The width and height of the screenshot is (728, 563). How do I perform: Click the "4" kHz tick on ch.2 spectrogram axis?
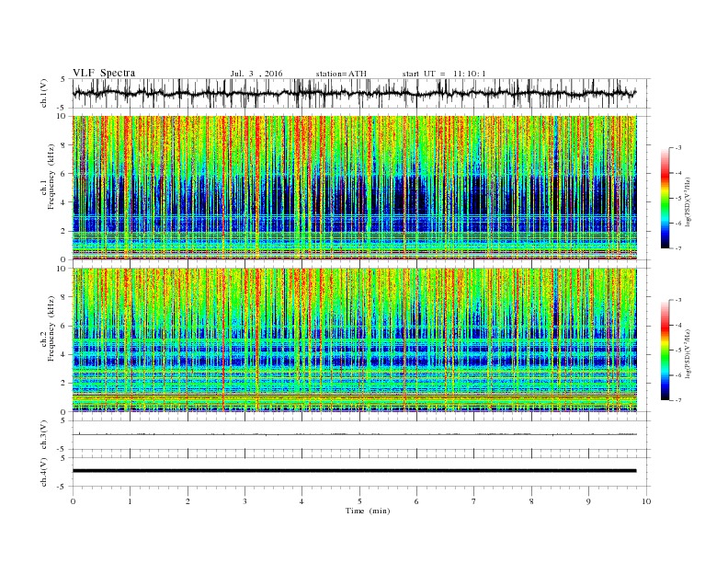[x=64, y=354]
